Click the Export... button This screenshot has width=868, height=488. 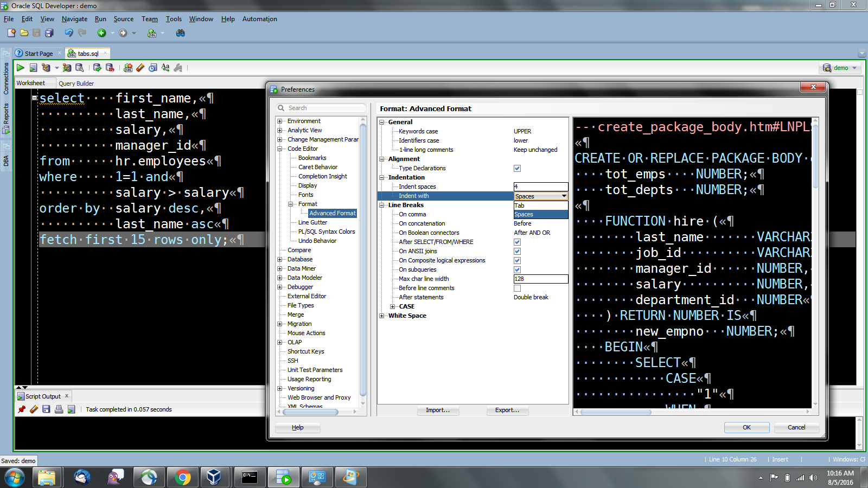(507, 410)
